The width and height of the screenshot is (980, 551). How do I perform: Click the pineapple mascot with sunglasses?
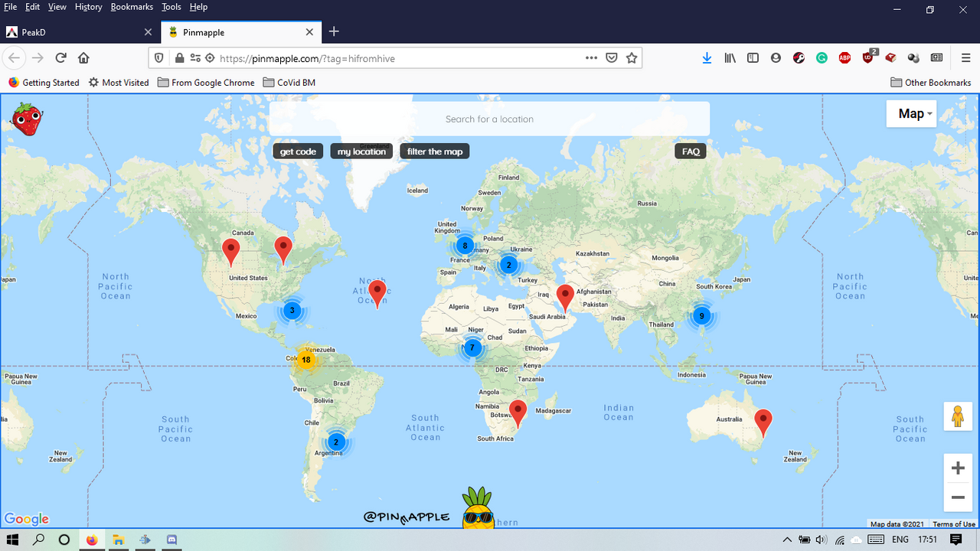(x=479, y=508)
